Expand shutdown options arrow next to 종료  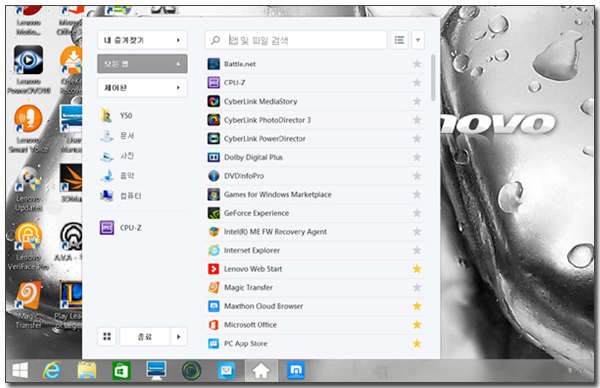178,337
